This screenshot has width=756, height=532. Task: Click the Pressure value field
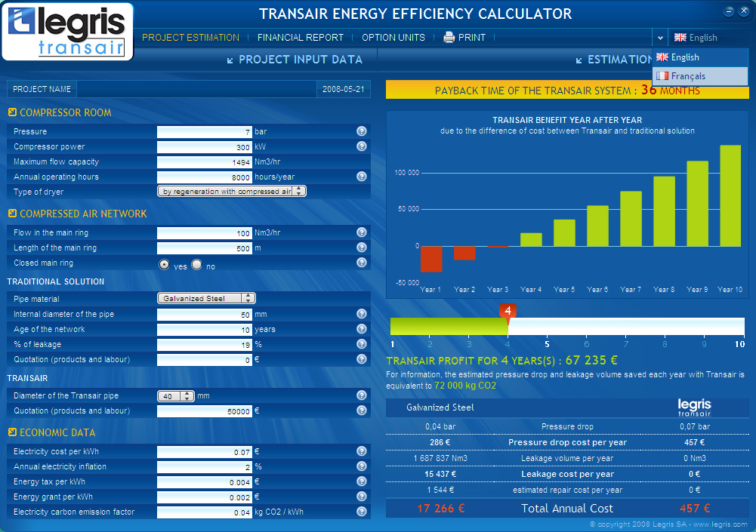(205, 131)
